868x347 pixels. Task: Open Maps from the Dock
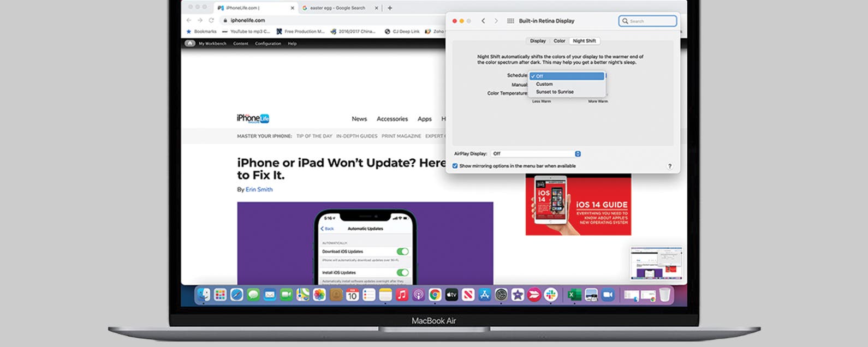click(302, 295)
